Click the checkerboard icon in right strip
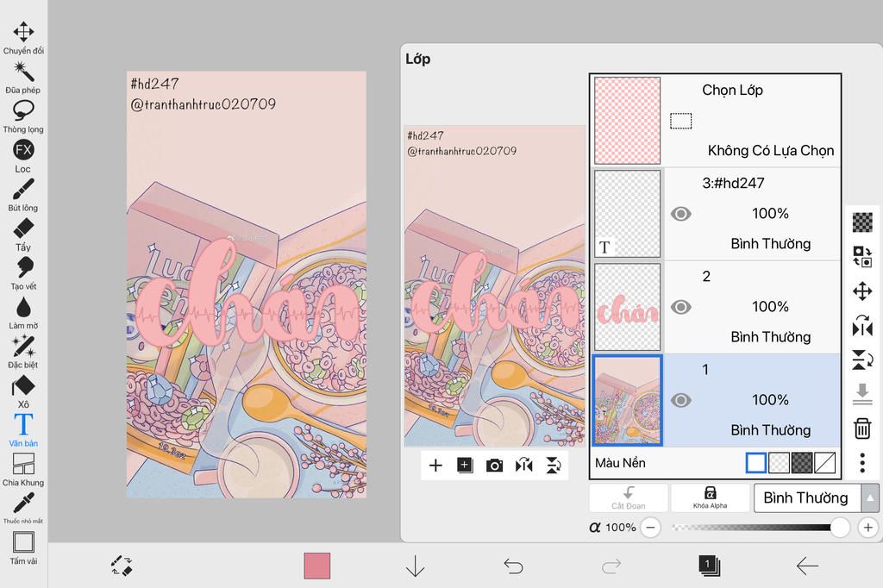Screen dimensions: 883x588 [x=862, y=222]
